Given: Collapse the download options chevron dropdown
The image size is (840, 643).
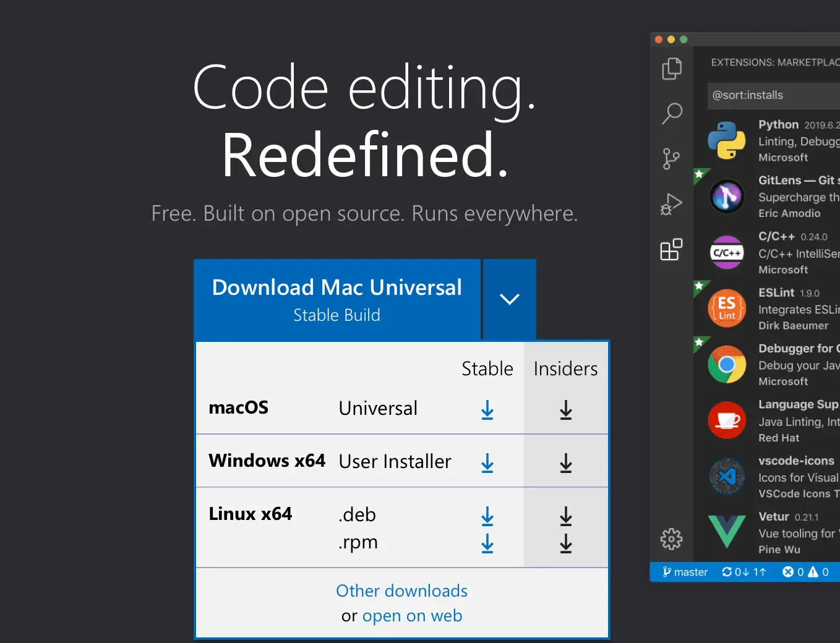Looking at the screenshot, I should (x=509, y=299).
